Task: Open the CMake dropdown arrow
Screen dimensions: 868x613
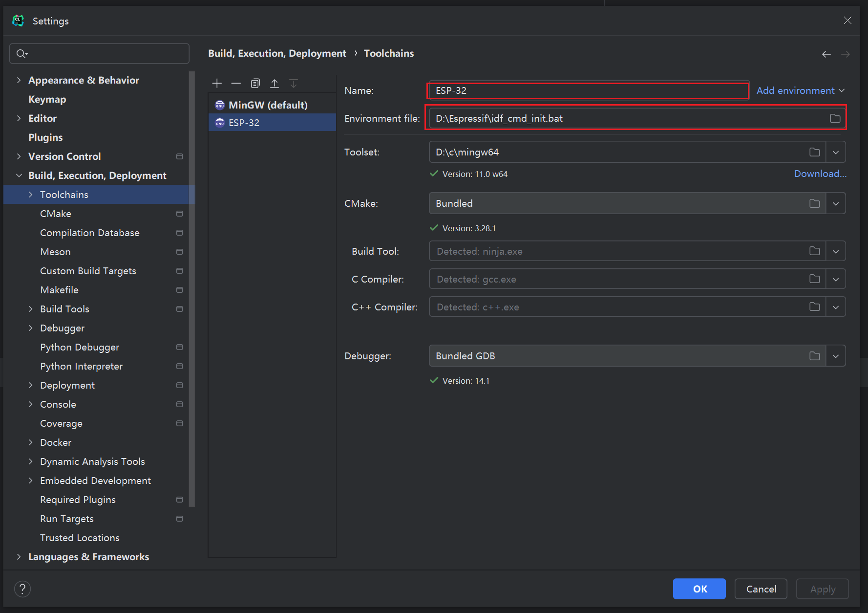Action: [x=836, y=203]
